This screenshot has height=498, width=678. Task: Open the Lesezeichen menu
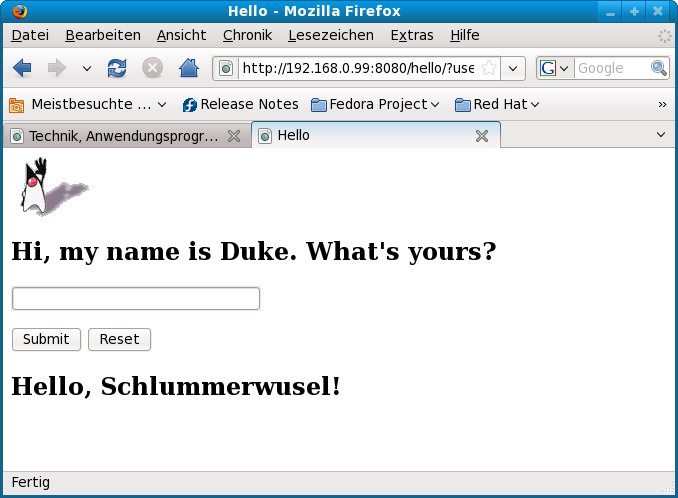(330, 35)
